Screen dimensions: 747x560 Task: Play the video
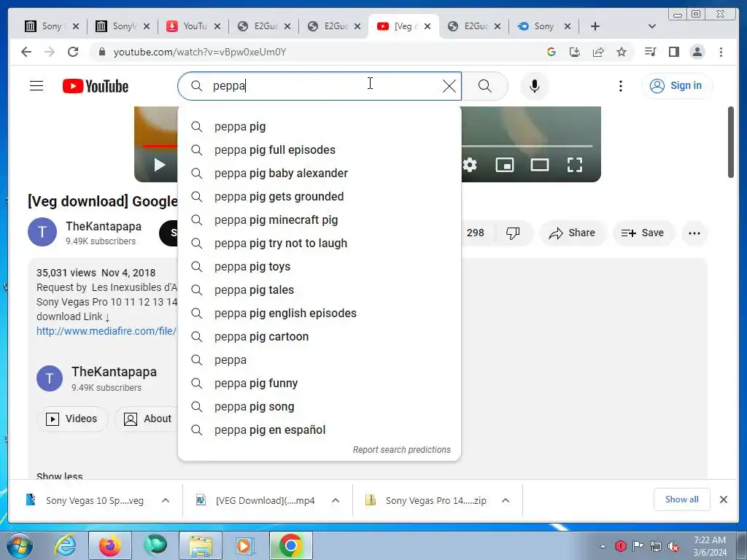click(x=160, y=165)
